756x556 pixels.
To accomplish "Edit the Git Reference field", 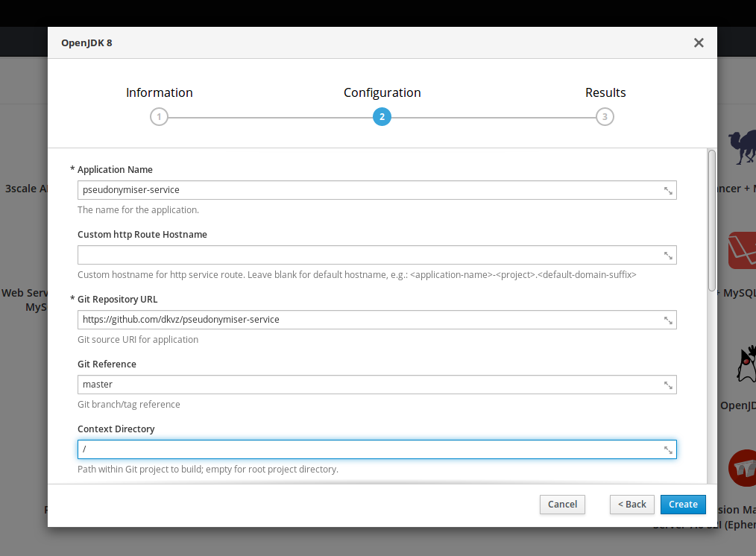I will pos(369,385).
